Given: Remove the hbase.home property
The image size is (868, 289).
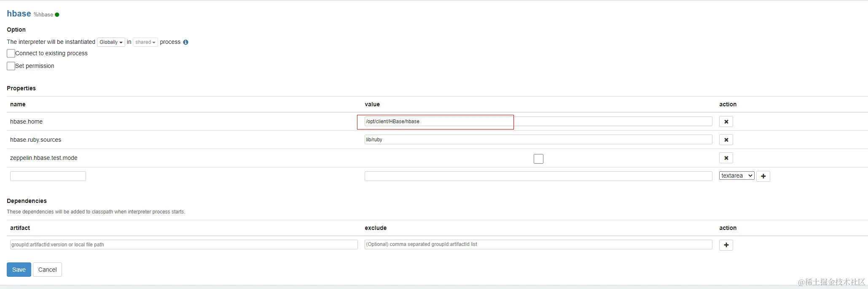Looking at the screenshot, I should coord(726,122).
